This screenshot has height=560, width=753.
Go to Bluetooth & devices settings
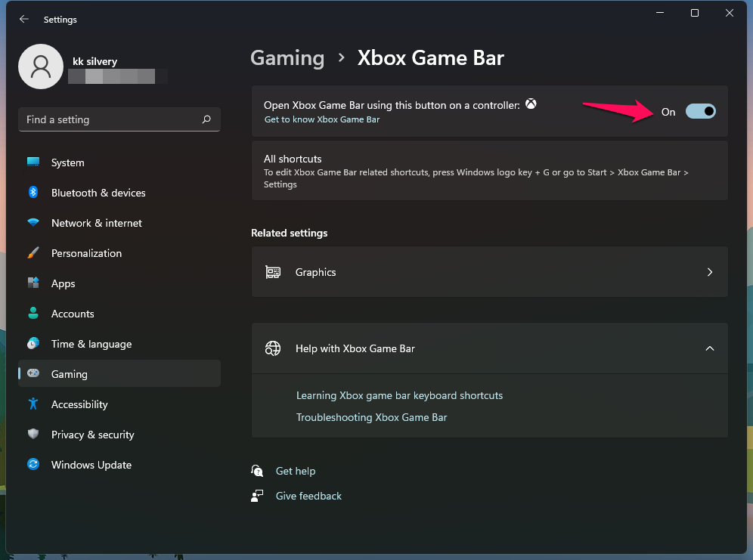119,193
